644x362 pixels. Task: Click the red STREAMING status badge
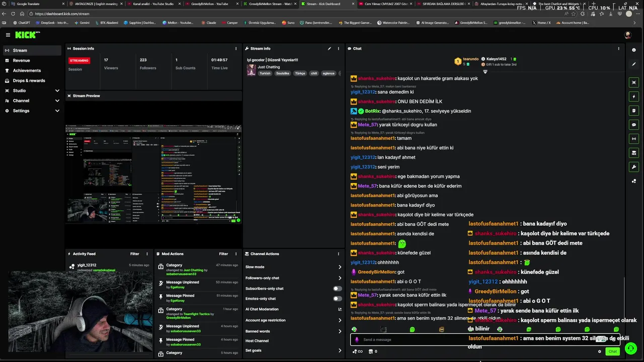point(79,60)
